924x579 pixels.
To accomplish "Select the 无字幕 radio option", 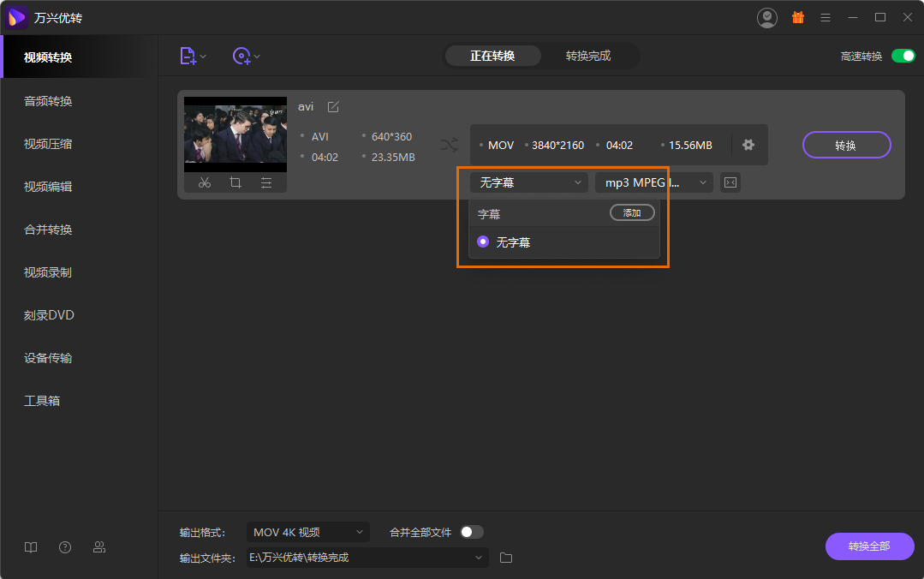I will click(x=483, y=242).
